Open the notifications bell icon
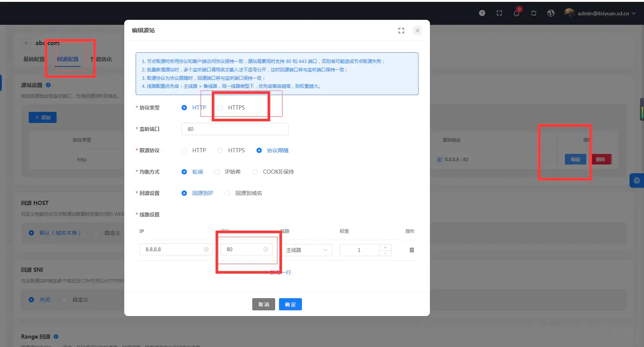 click(x=516, y=13)
